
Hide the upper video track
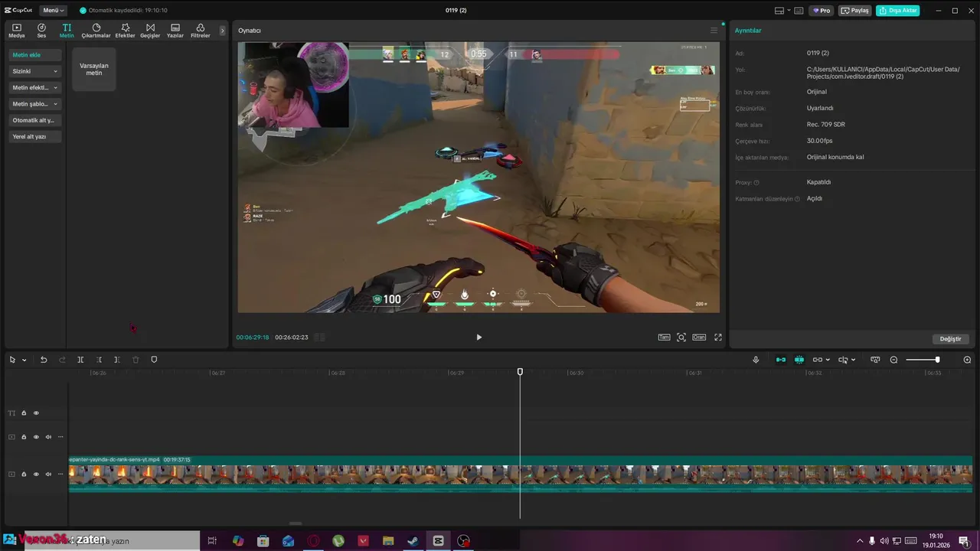pyautogui.click(x=36, y=437)
